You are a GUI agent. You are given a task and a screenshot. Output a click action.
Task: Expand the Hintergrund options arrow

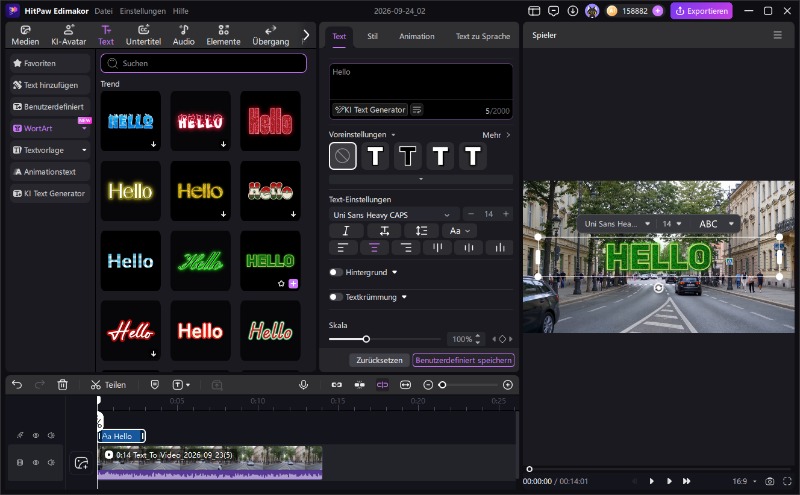point(394,273)
